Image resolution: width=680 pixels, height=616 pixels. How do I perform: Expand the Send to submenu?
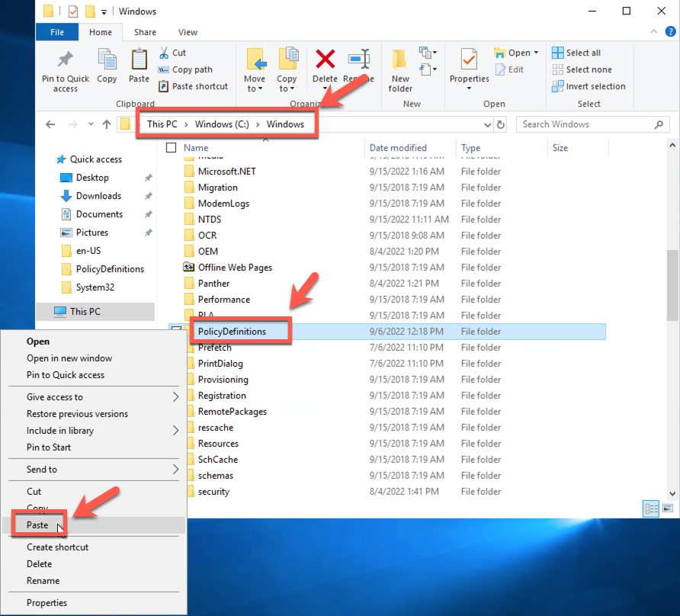(175, 470)
